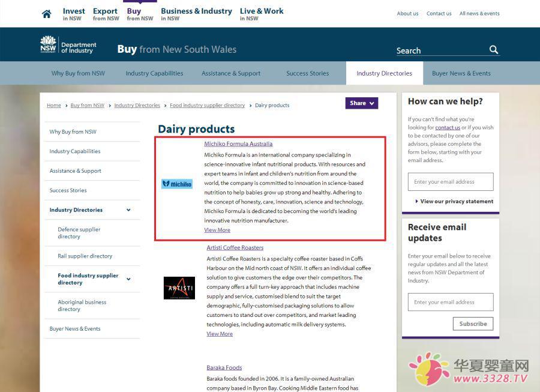The height and width of the screenshot is (392, 540).
Task: Click View More under Artisti Coffee Roasters
Action: [220, 334]
